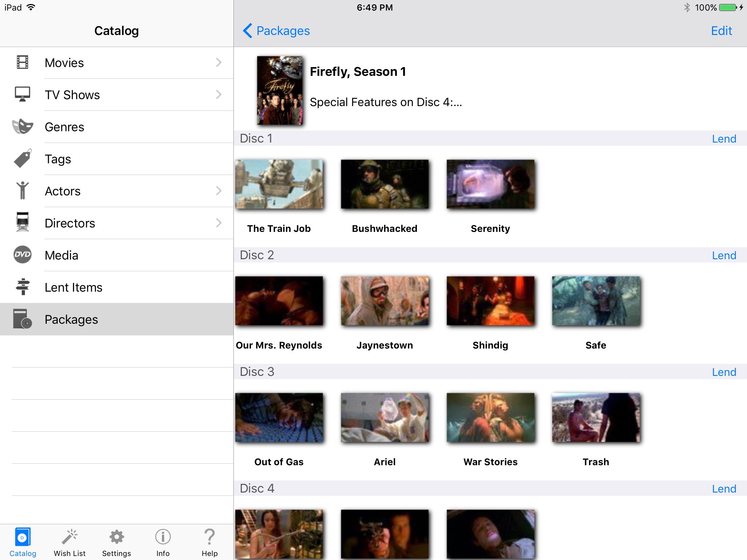Lend Disc 4
This screenshot has width=747, height=560.
(x=724, y=489)
